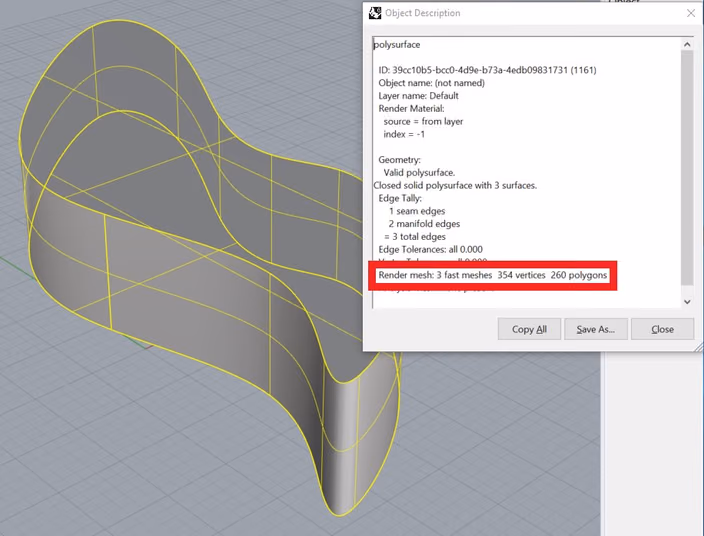
Task: Click the 'Render Material:' line
Action: pyautogui.click(x=411, y=109)
